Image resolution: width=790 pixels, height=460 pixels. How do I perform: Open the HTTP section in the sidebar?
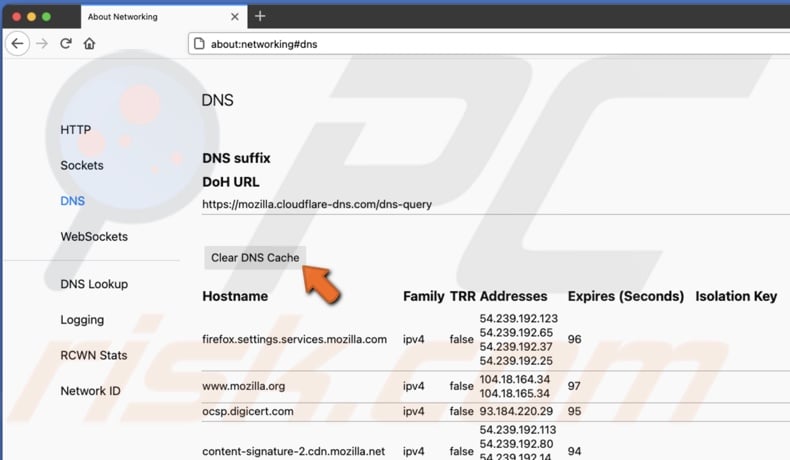76,130
